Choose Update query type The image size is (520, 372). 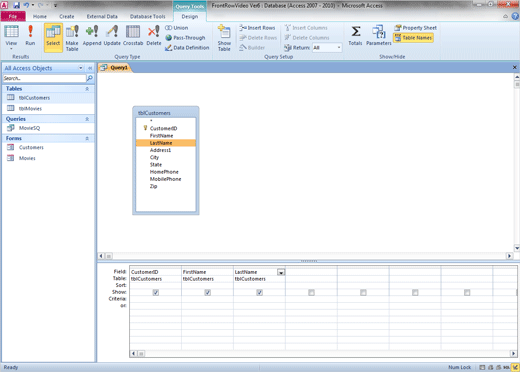[x=112, y=35]
